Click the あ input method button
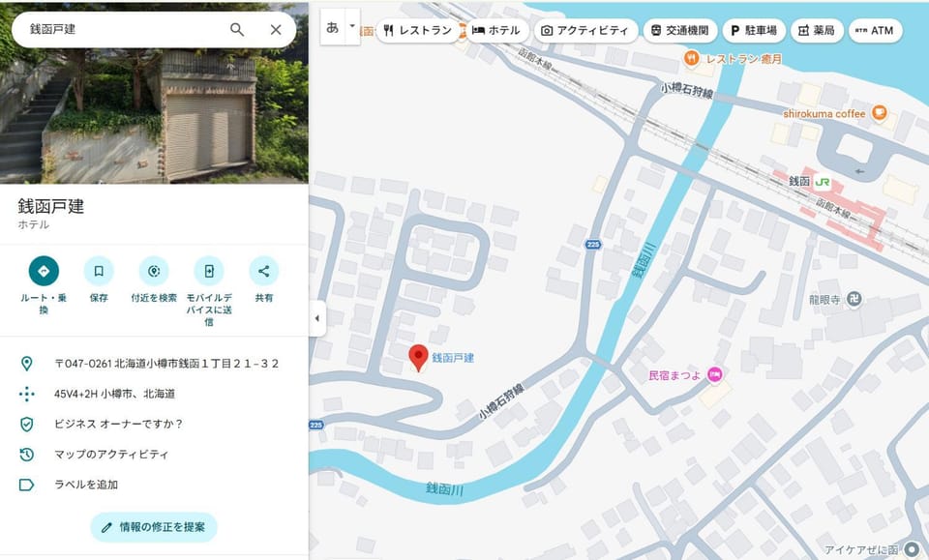Image resolution: width=929 pixels, height=560 pixels. pos(332,27)
